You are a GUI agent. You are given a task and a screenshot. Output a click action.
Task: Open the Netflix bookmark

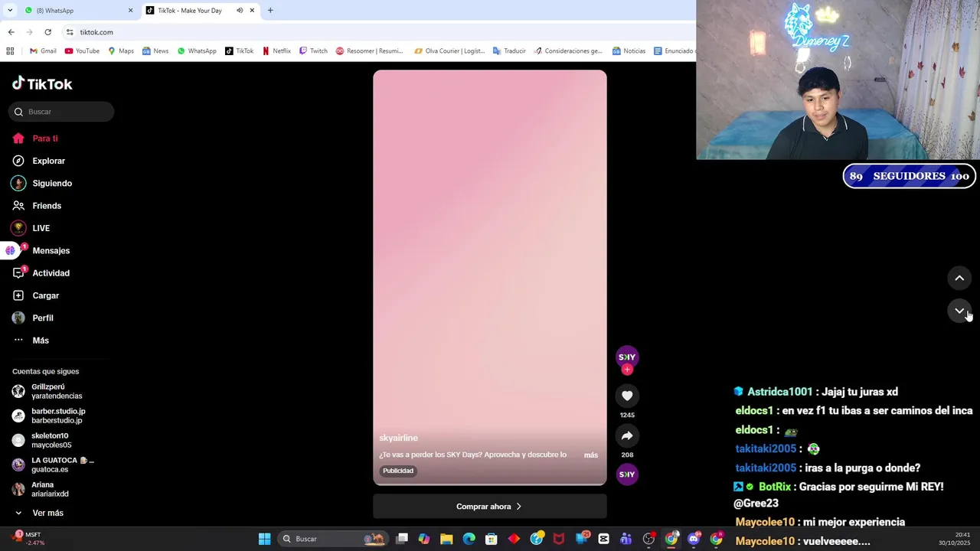276,51
